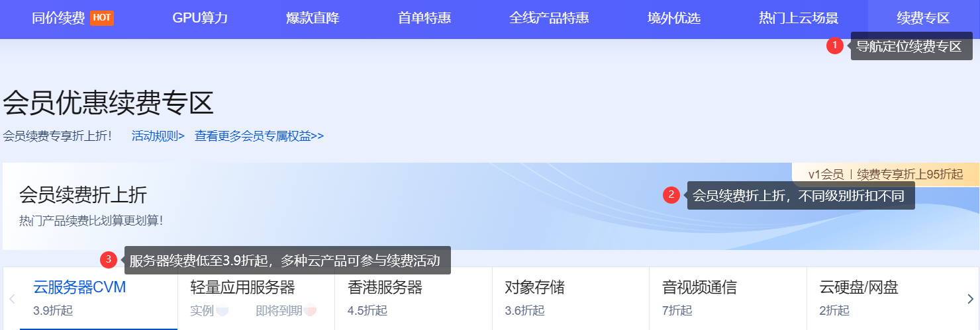Click 3.9折起 under 云服务器CVM

point(53,310)
